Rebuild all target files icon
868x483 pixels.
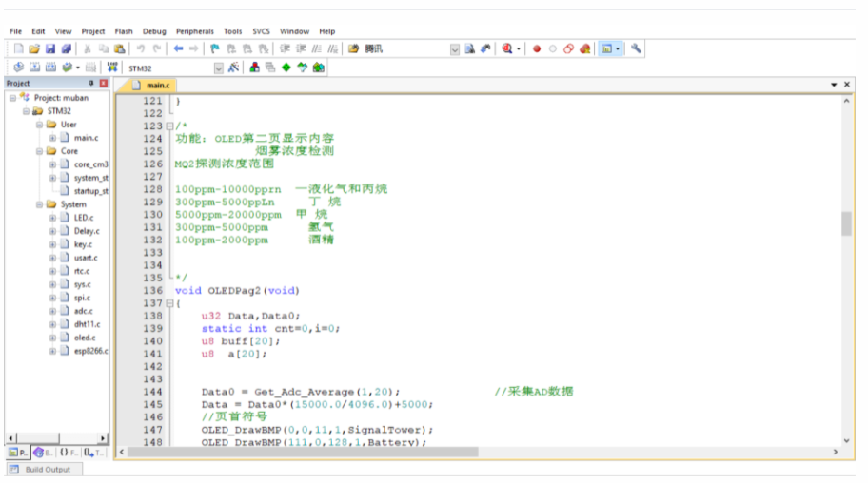[x=50, y=68]
